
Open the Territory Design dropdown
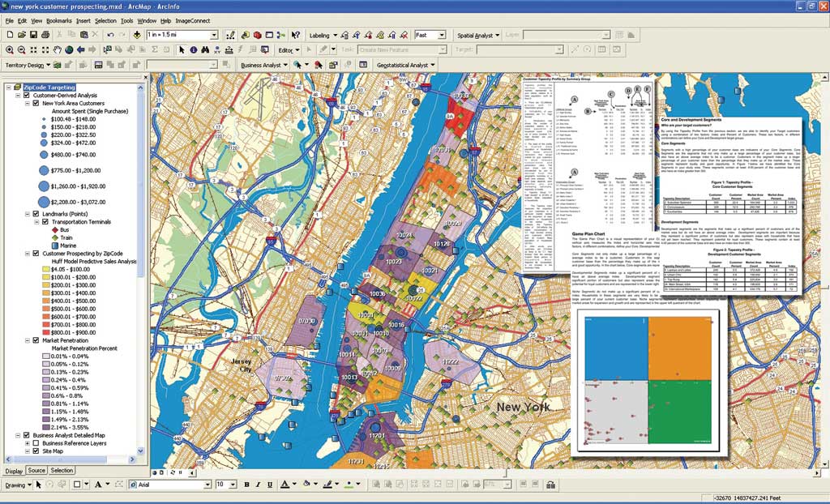click(28, 65)
